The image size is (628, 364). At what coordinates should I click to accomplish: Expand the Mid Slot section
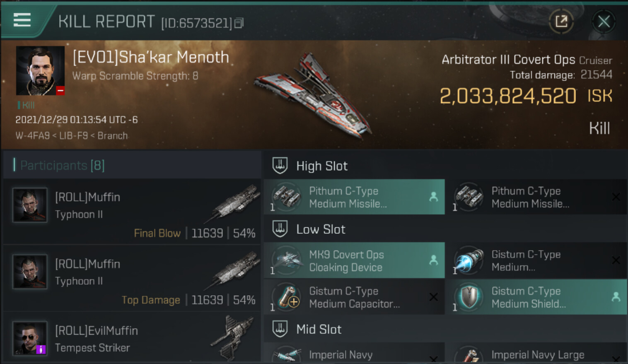click(319, 330)
